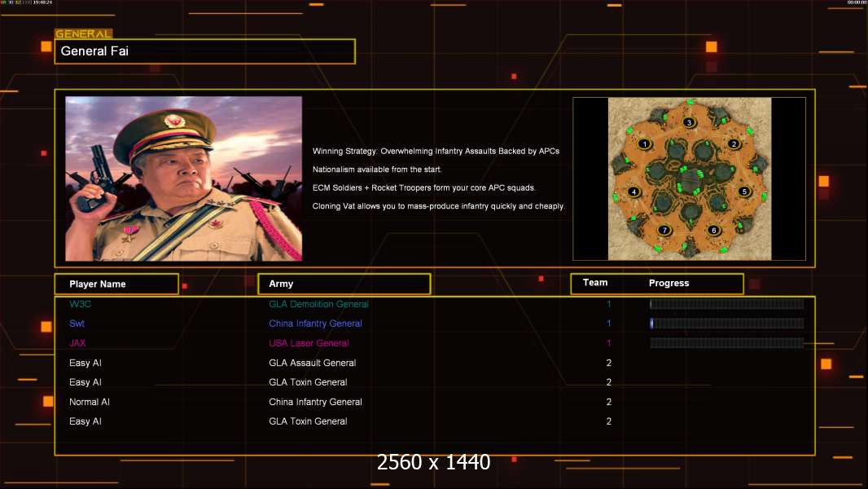The height and width of the screenshot is (489, 868).
Task: Click the Progress column label
Action: tap(669, 283)
